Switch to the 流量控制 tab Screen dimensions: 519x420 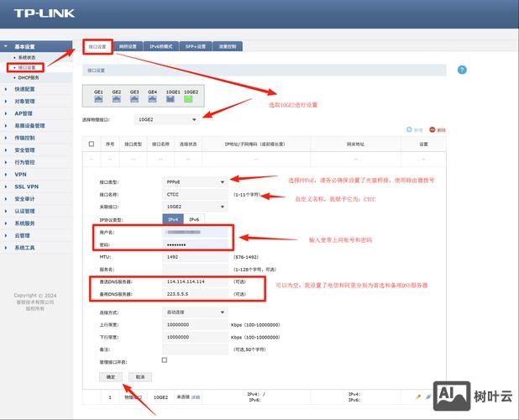pyautogui.click(x=227, y=46)
